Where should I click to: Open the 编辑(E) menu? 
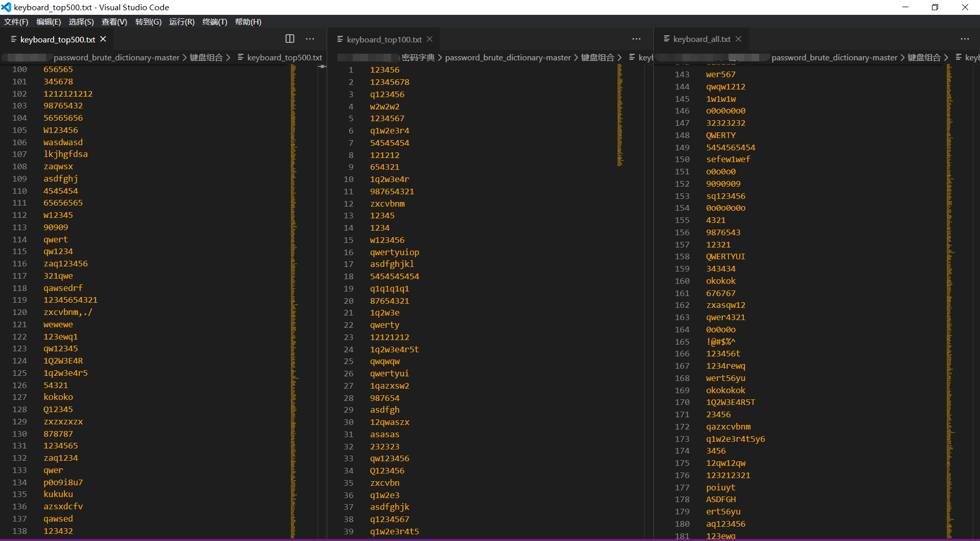point(49,21)
